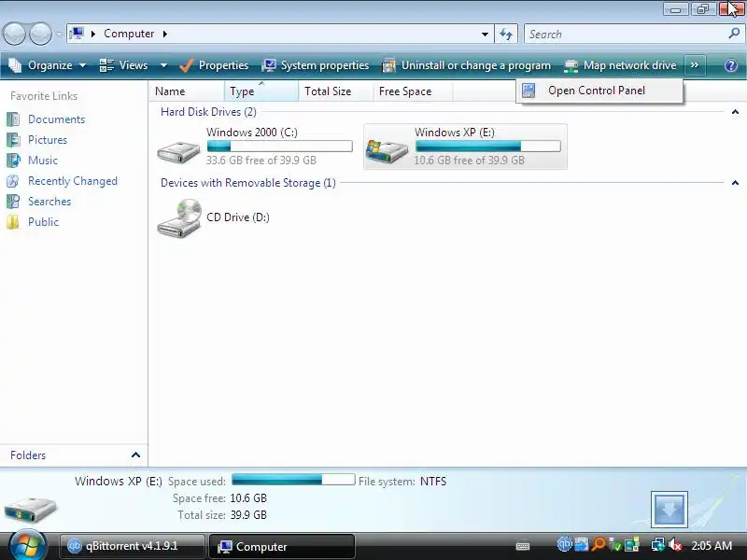Click the Space used bar in details pane
Viewport: 747px width, 560px height.
293,479
